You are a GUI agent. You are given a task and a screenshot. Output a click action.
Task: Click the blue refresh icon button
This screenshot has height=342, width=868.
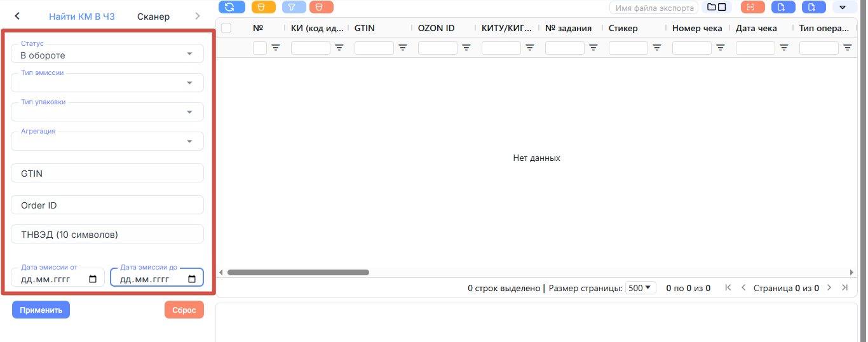pyautogui.click(x=231, y=7)
